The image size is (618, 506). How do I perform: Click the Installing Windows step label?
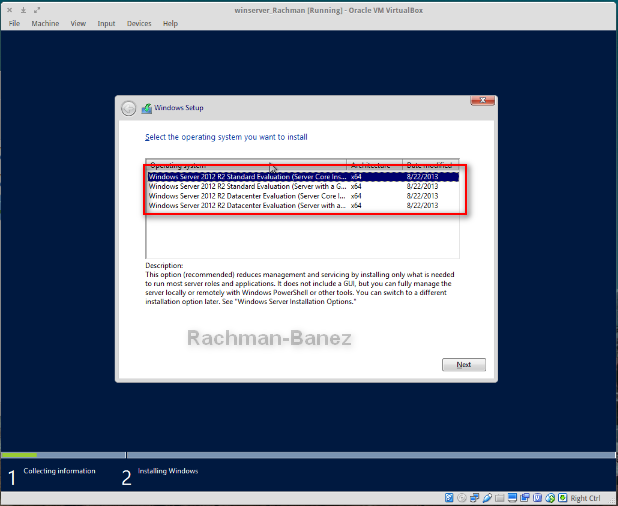pos(168,471)
